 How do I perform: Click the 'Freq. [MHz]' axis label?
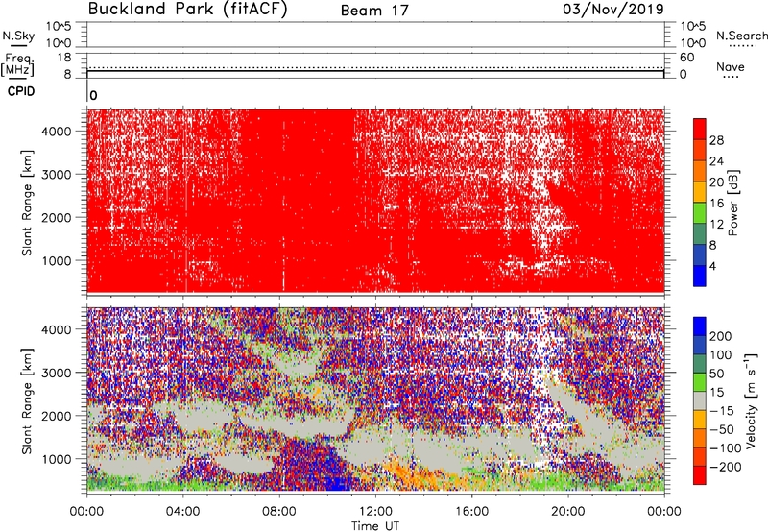17,65
